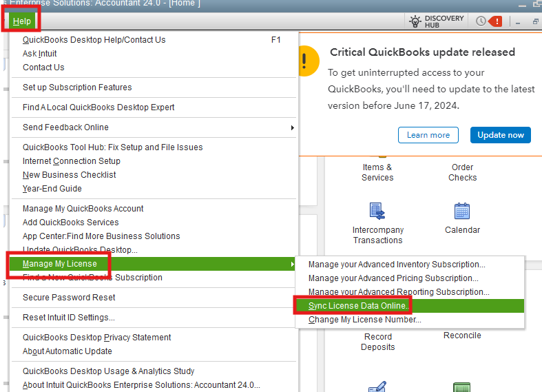Click the red alert notification icon
The image size is (542, 392).
[x=495, y=21]
